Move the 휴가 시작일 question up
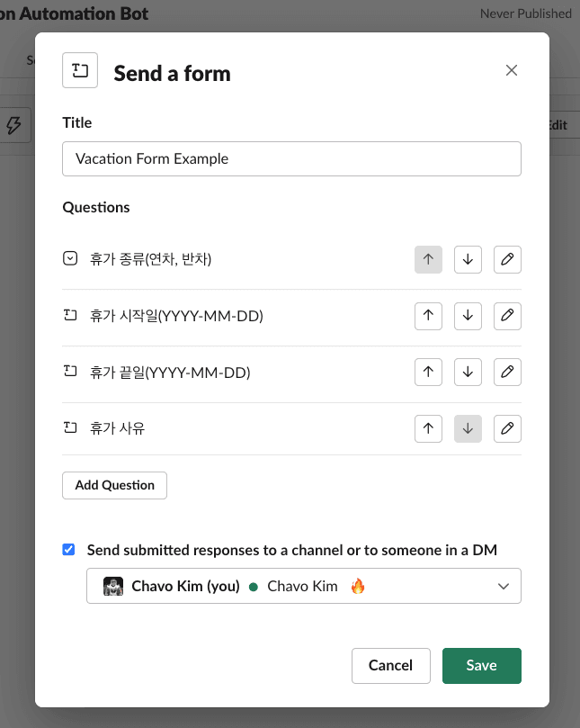Image resolution: width=580 pixels, height=728 pixels. (428, 316)
